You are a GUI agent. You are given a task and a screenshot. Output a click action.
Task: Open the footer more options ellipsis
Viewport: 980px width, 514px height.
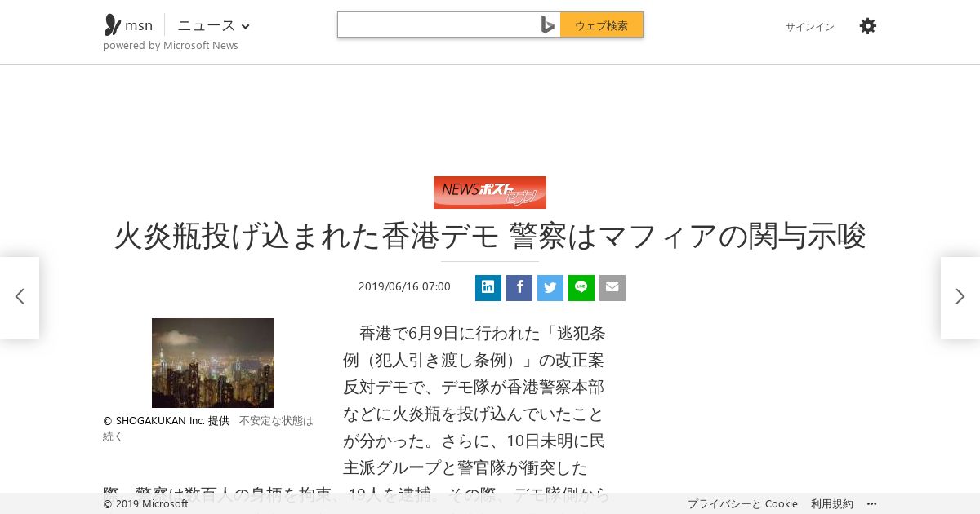(x=871, y=504)
